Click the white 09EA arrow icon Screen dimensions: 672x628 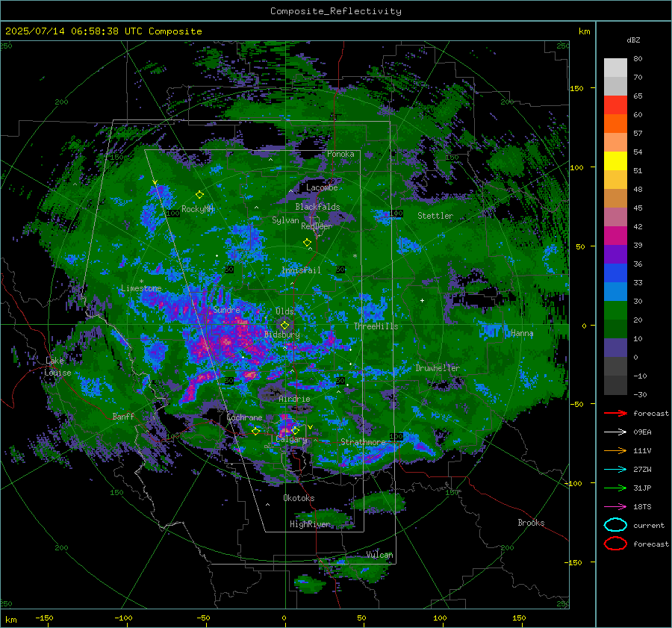tap(615, 432)
